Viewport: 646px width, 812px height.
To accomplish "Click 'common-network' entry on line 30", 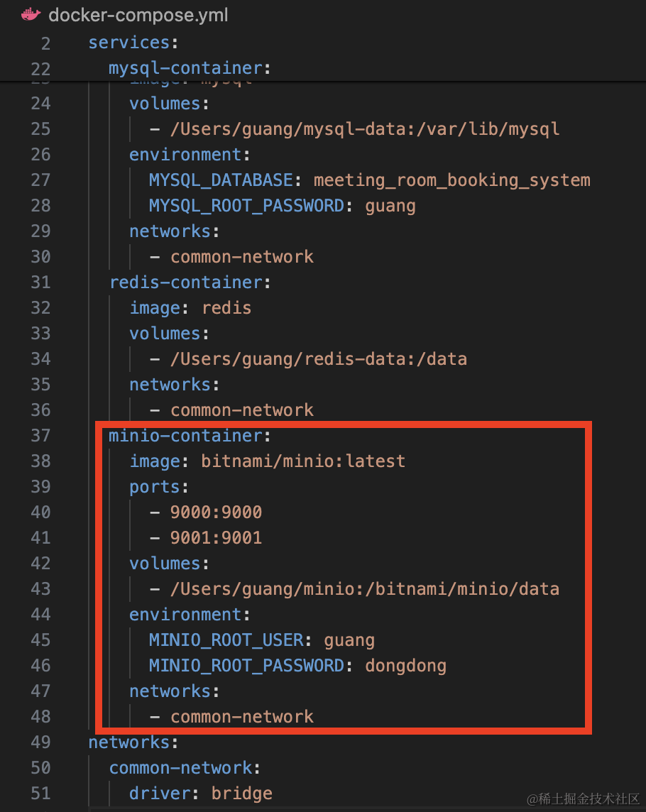I will [x=242, y=257].
